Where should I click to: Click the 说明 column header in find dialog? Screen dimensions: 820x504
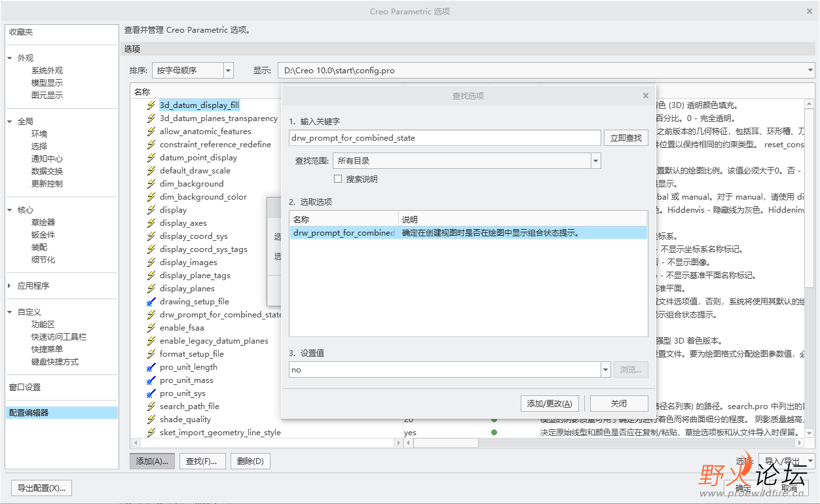[409, 220]
